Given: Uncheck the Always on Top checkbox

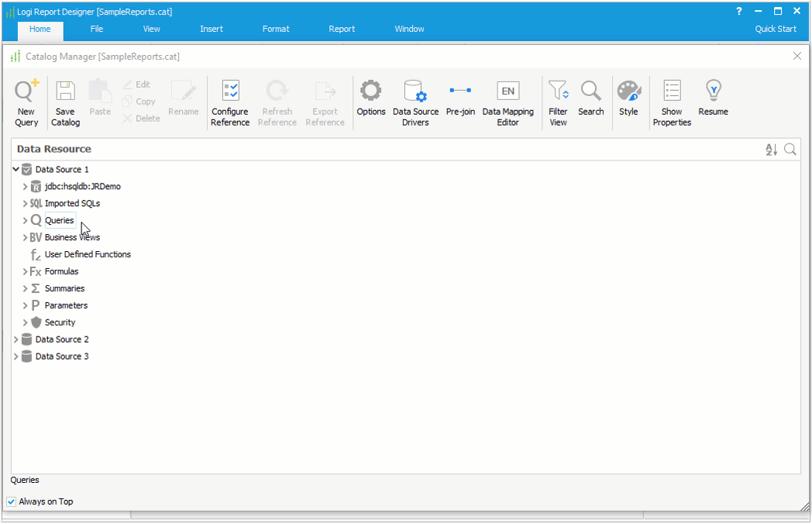Looking at the screenshot, I should (11, 502).
